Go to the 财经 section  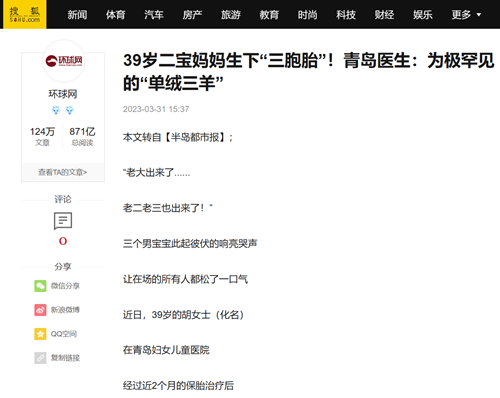[384, 15]
